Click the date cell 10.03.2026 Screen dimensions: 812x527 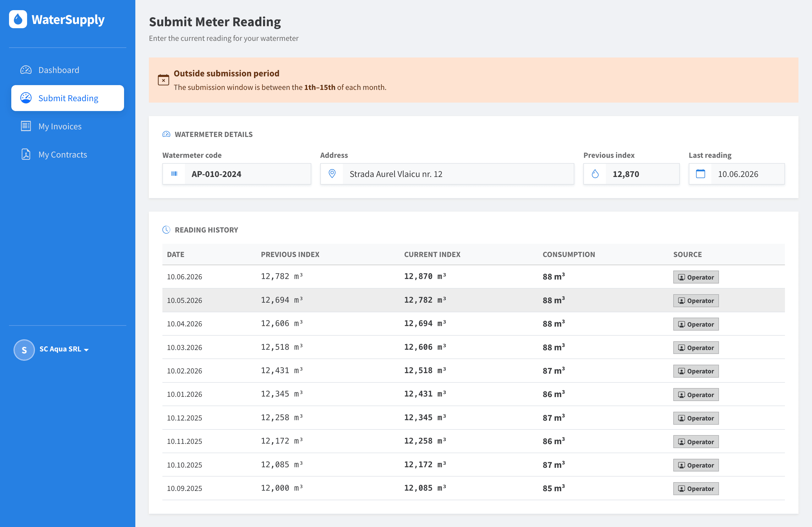(184, 347)
